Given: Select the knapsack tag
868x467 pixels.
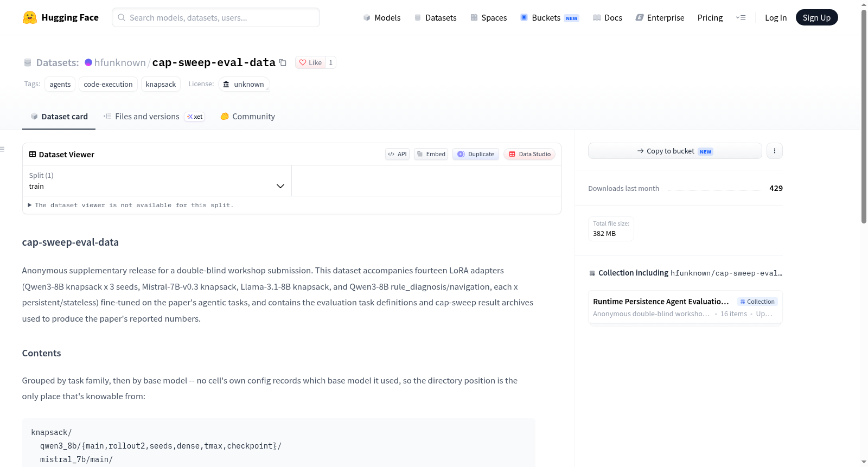Looking at the screenshot, I should [161, 84].
